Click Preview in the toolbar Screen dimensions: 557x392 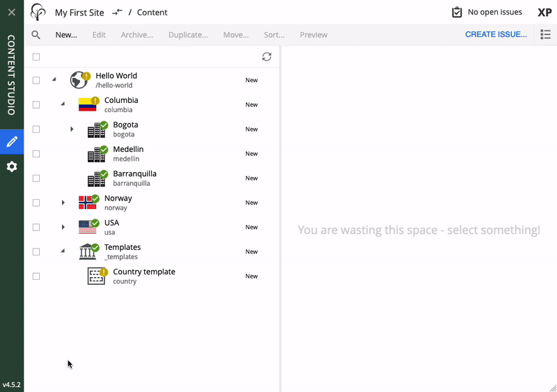(x=314, y=35)
